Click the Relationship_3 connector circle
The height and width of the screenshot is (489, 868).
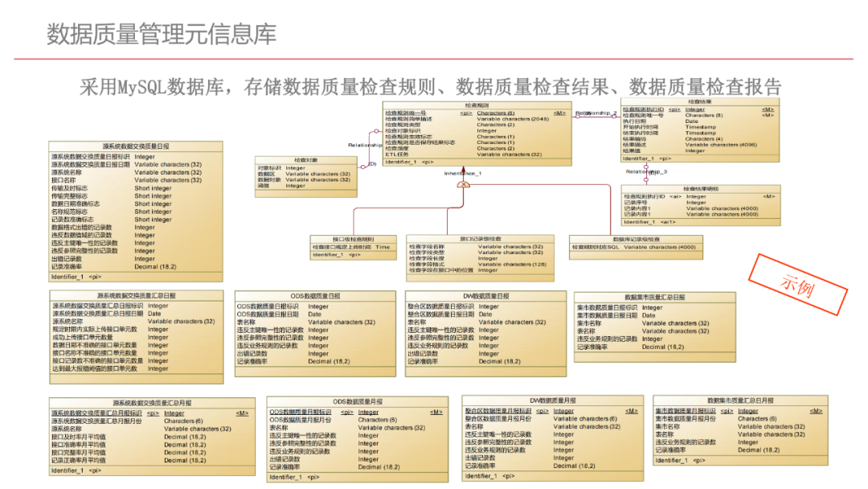tap(646, 168)
